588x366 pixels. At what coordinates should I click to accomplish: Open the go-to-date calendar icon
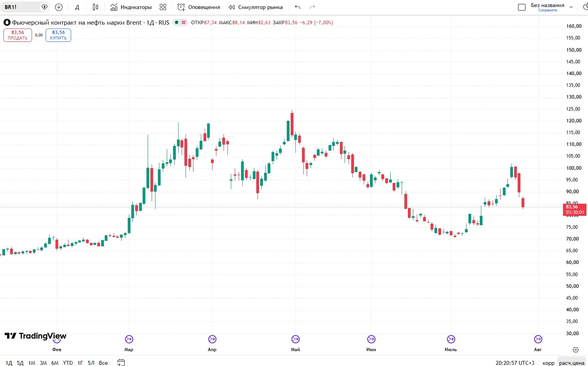[121, 363]
